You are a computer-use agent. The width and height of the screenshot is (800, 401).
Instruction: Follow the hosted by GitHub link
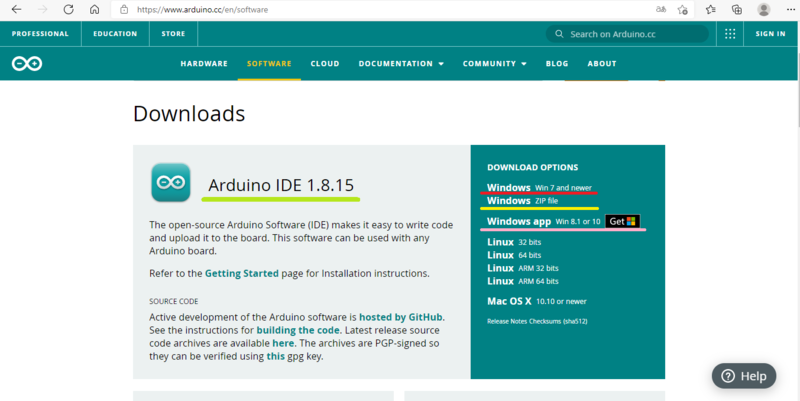[401, 317]
